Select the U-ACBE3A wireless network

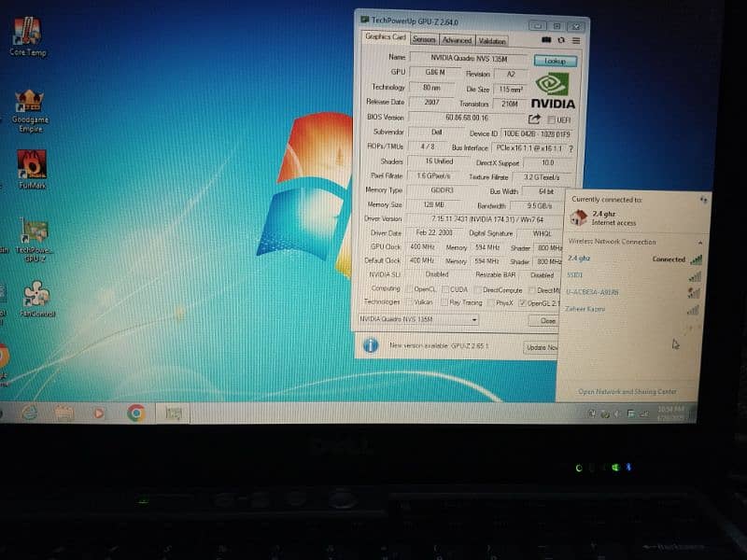[635, 292]
